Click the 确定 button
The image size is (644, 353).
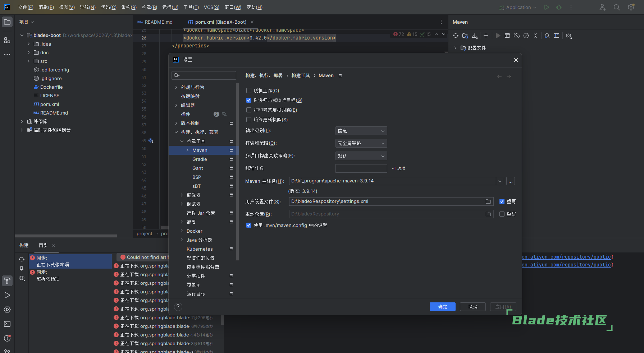[x=442, y=307]
